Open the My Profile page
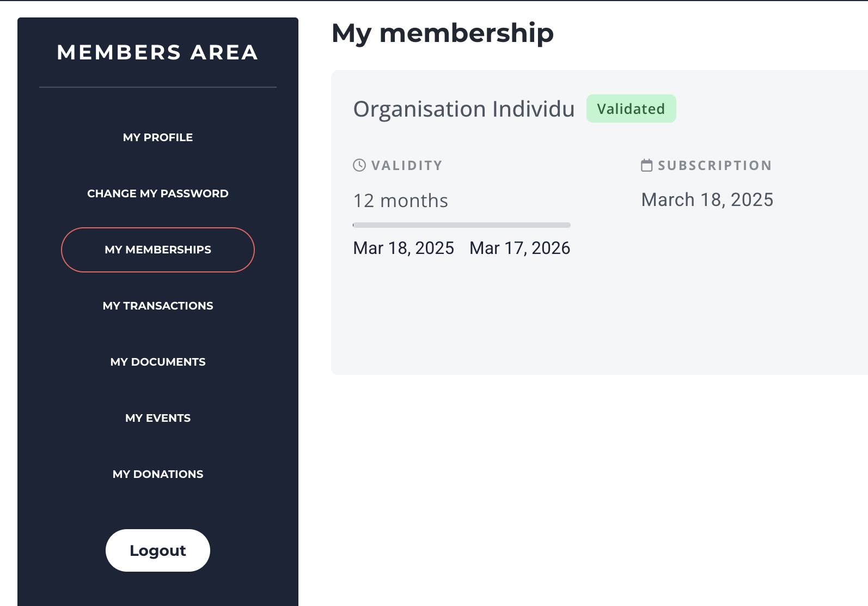 point(158,137)
